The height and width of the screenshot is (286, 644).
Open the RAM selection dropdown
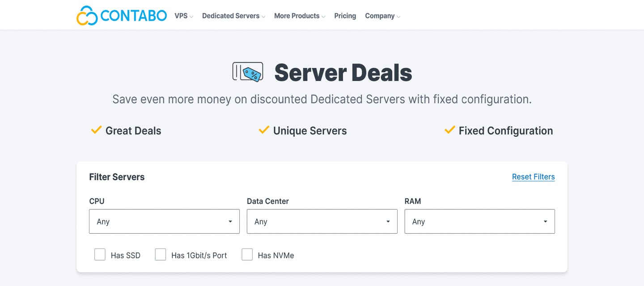(x=479, y=221)
